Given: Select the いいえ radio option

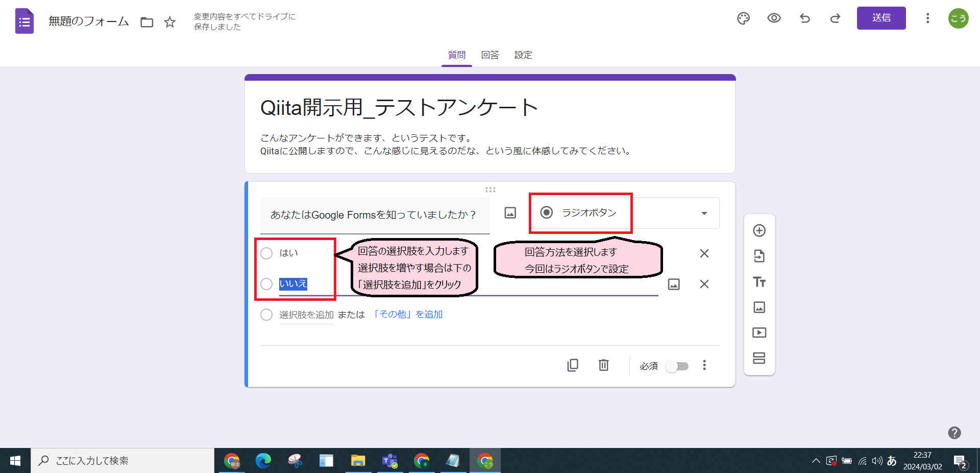Looking at the screenshot, I should point(266,284).
